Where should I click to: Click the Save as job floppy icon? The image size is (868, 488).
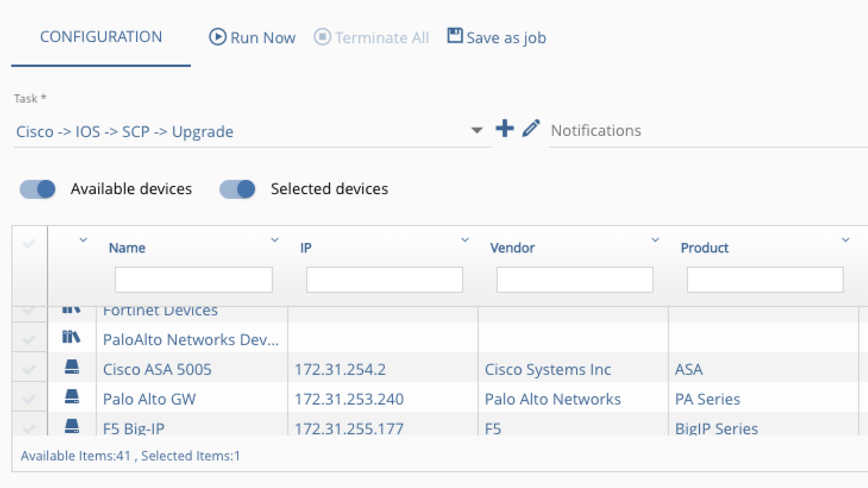click(x=455, y=36)
